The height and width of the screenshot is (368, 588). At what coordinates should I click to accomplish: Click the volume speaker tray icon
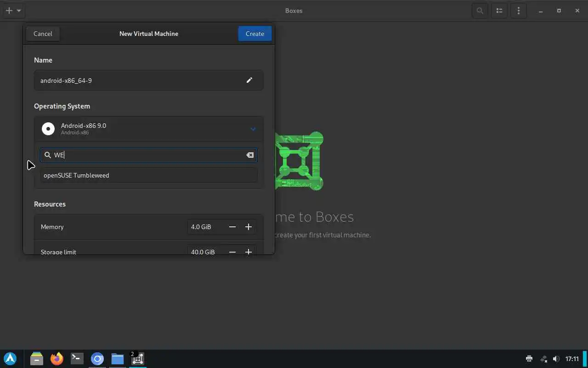[556, 359]
